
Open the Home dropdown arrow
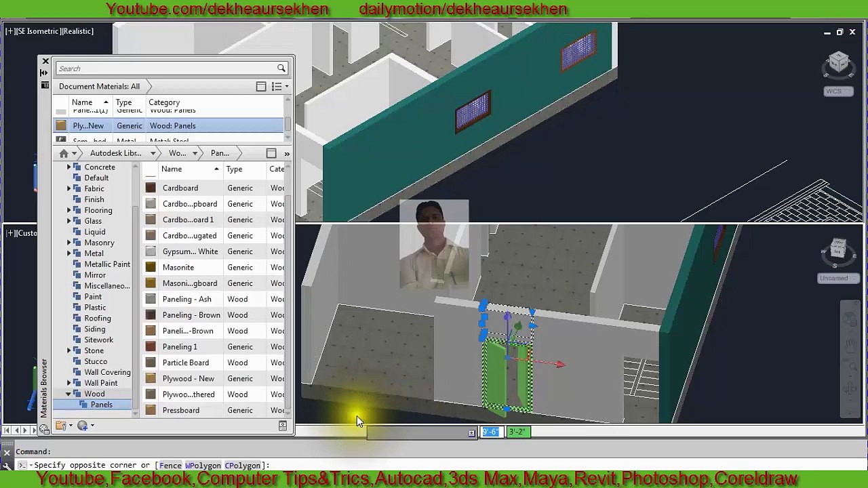[74, 153]
